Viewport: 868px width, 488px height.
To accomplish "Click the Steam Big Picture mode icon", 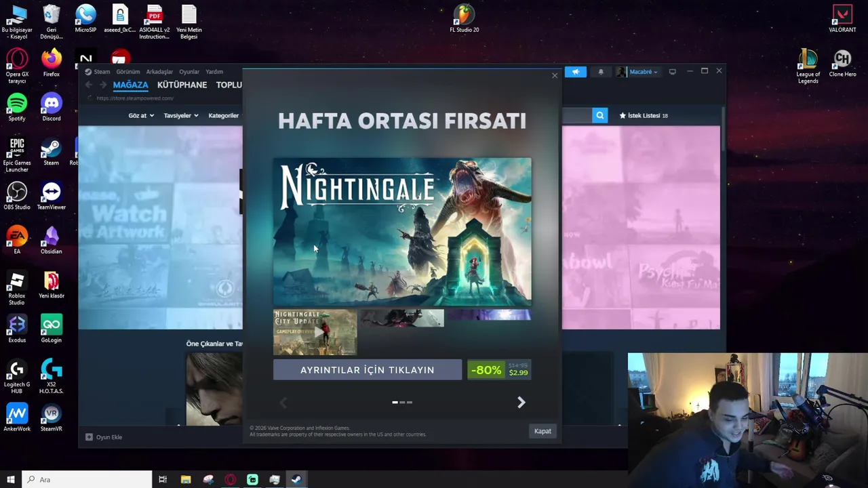I will (x=672, y=71).
